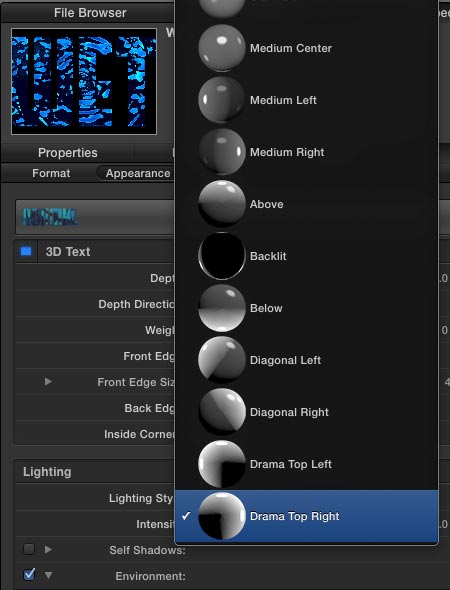Screen dimensions: 450x590
Task: Open the text style preset preview bar
Action: click(x=95, y=217)
